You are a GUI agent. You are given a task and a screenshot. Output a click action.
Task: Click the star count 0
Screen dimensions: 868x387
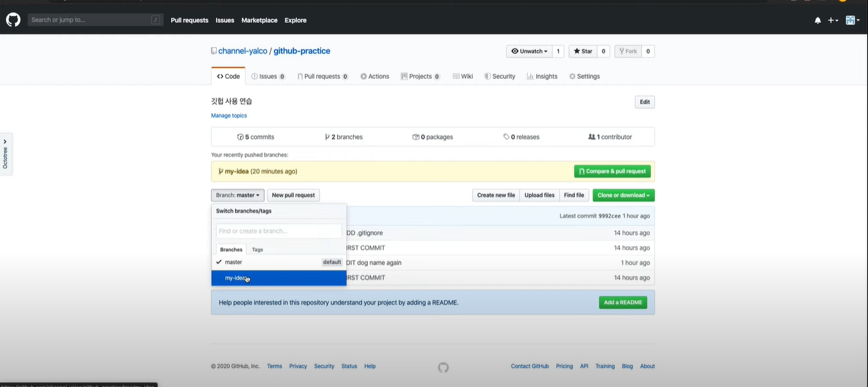603,51
